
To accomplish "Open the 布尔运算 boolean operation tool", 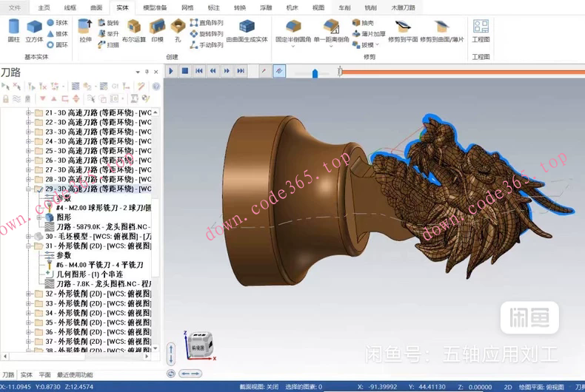I will point(133,30).
